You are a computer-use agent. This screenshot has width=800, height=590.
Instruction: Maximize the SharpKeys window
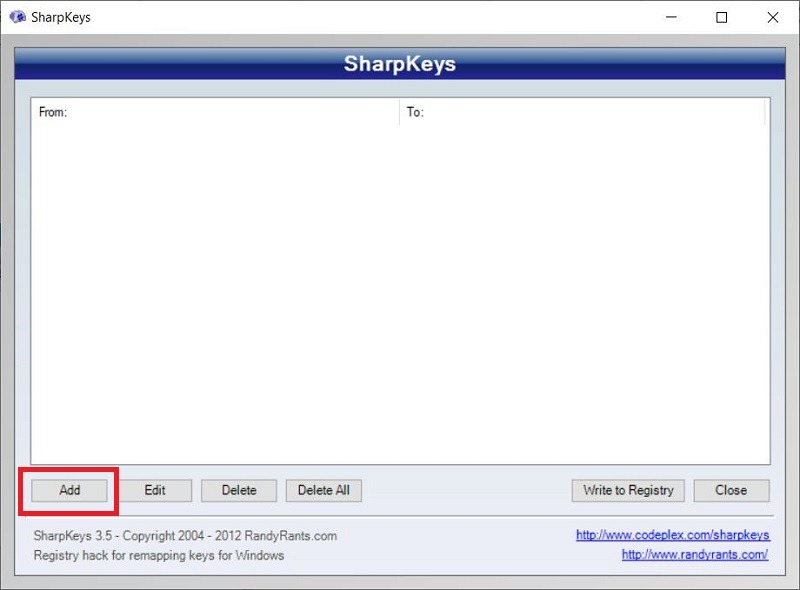[723, 17]
